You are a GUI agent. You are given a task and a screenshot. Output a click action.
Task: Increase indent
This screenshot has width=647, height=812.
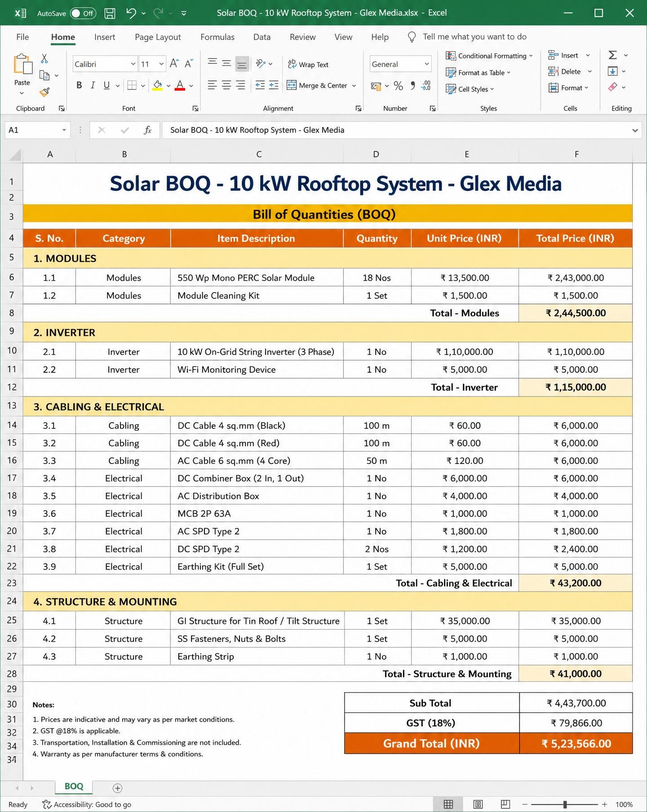point(274,85)
